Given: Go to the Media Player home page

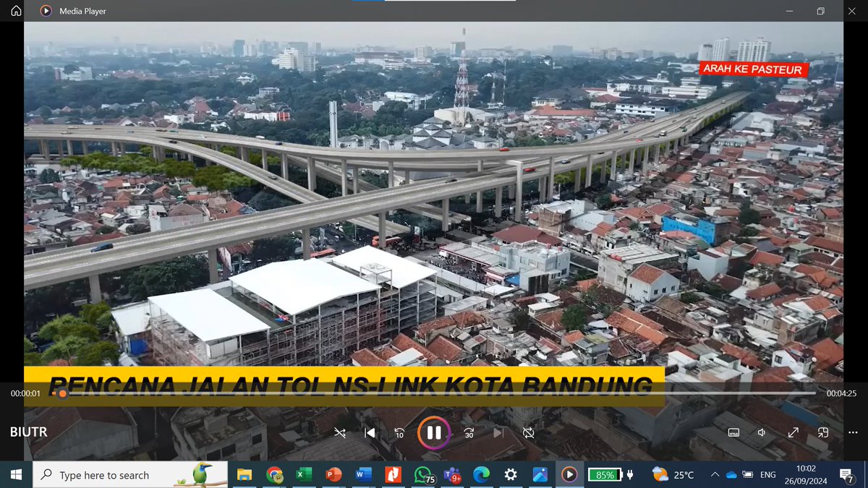Looking at the screenshot, I should [x=16, y=11].
